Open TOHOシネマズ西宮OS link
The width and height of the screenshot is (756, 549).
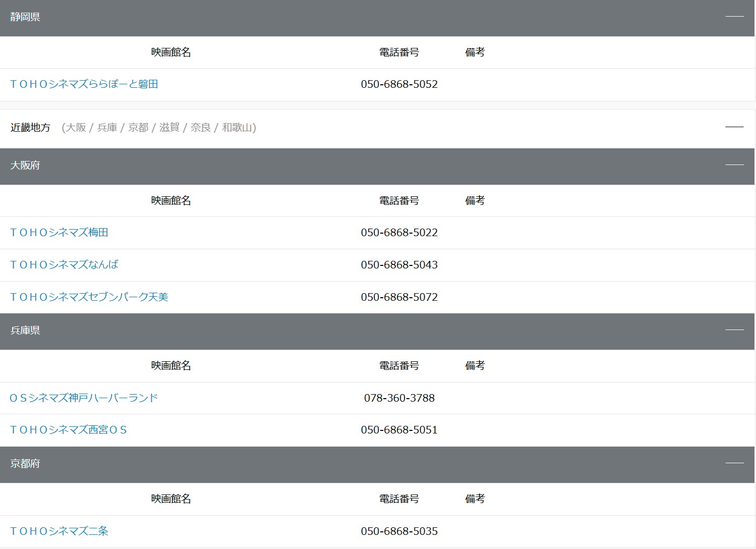coord(69,430)
